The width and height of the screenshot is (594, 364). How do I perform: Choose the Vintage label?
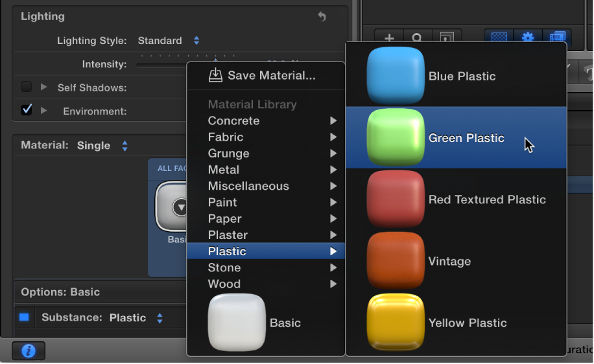tap(449, 261)
